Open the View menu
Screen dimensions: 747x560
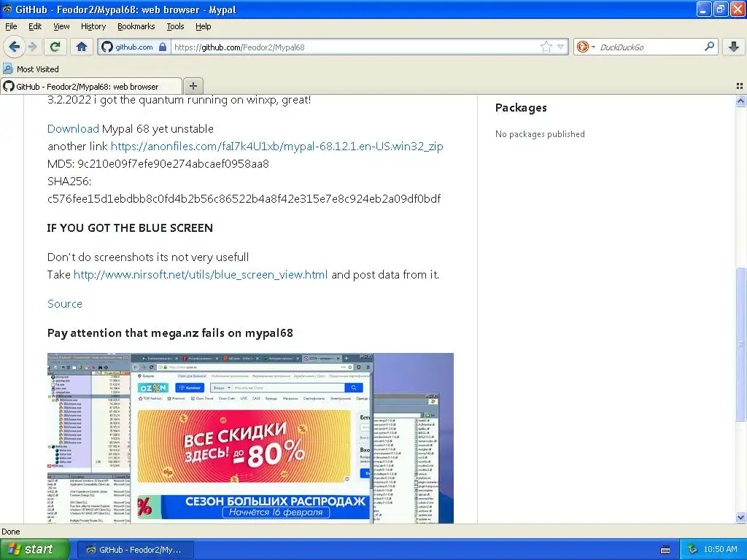61,26
